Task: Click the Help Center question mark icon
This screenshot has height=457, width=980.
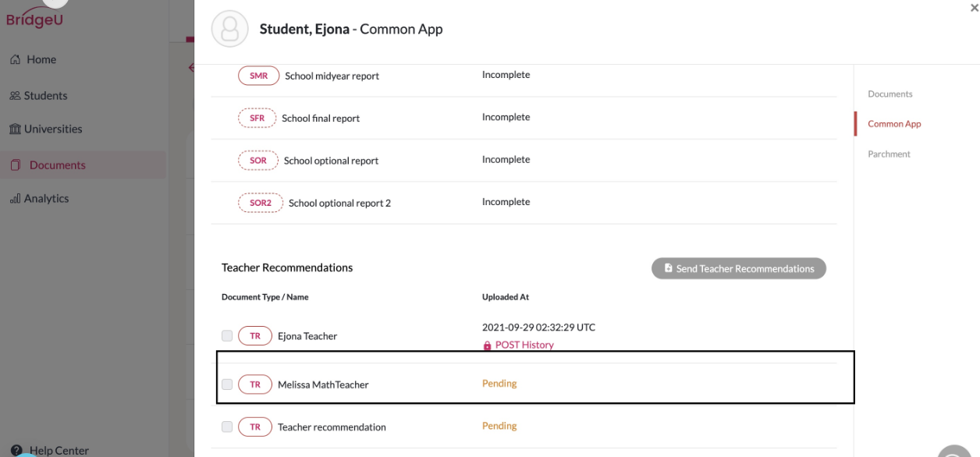Action: click(x=16, y=451)
